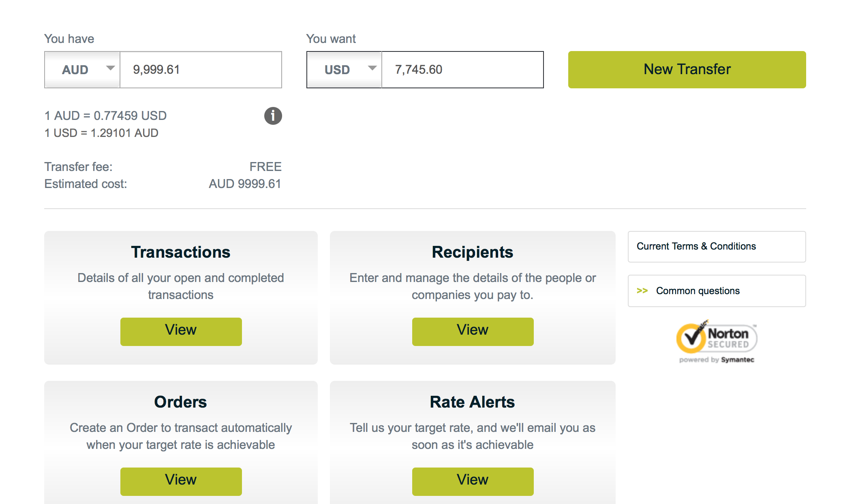Viewport: 841px width, 504px height.
Task: Click the Orders heading
Action: [x=181, y=402]
